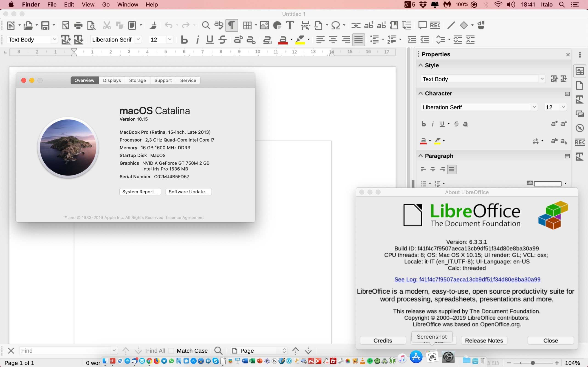Click the System Report... button

(140, 192)
